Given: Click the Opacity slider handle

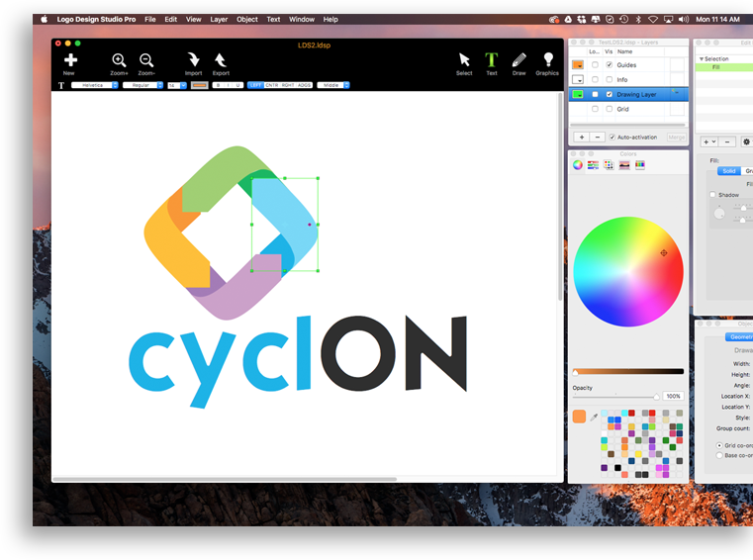Looking at the screenshot, I should [x=656, y=396].
